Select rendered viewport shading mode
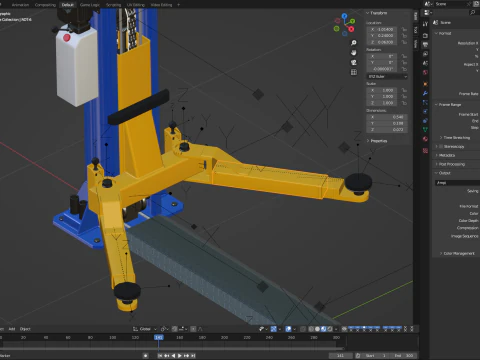480x360 pixels. click(x=330, y=329)
